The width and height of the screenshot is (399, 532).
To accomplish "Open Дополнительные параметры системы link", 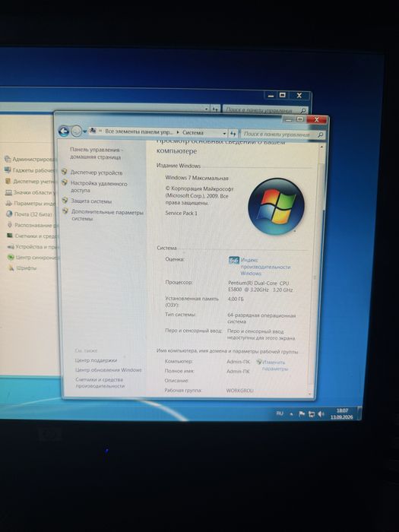I will 107,215.
